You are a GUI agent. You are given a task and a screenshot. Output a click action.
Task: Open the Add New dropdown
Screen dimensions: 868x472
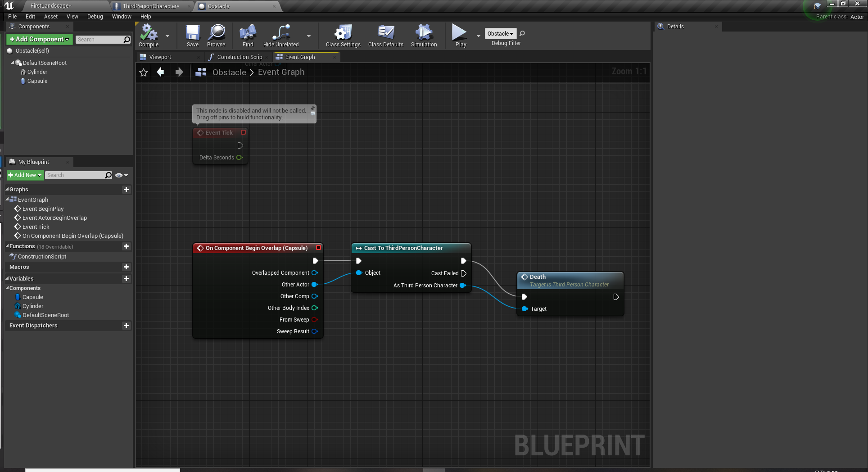pyautogui.click(x=25, y=175)
